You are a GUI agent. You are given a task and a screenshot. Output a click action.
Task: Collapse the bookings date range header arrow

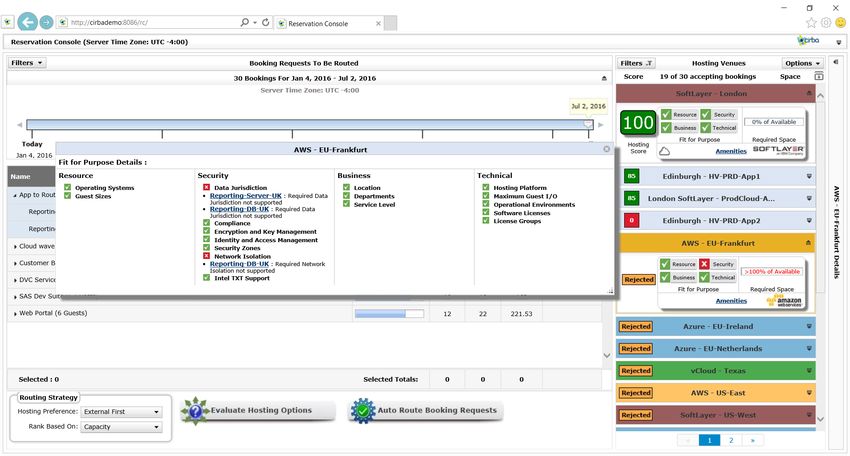604,78
